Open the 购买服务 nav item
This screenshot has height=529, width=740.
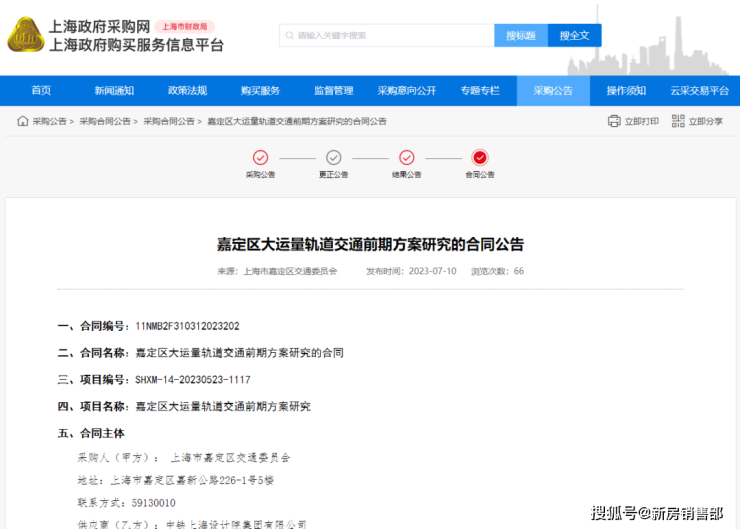(261, 90)
